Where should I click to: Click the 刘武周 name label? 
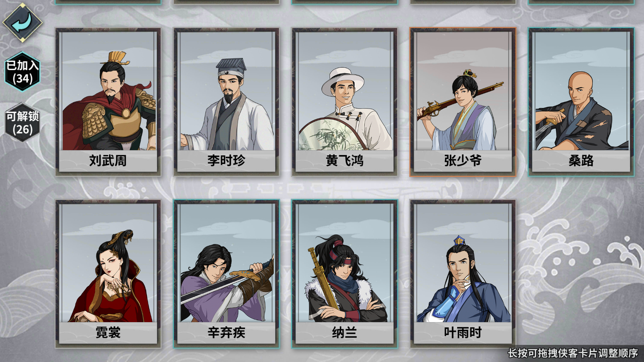[x=108, y=161]
